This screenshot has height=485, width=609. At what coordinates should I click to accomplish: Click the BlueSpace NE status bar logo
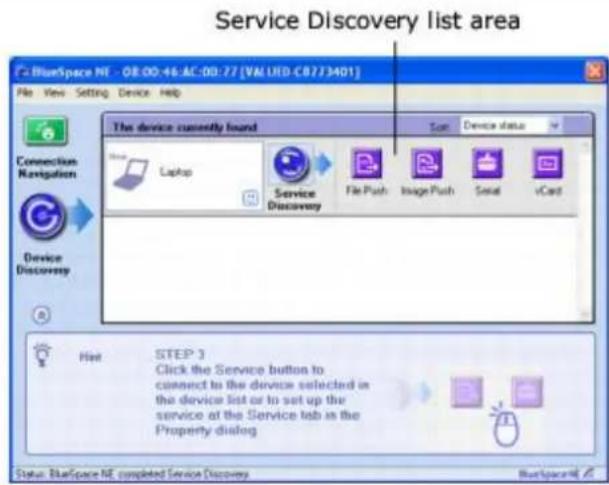(x=555, y=473)
